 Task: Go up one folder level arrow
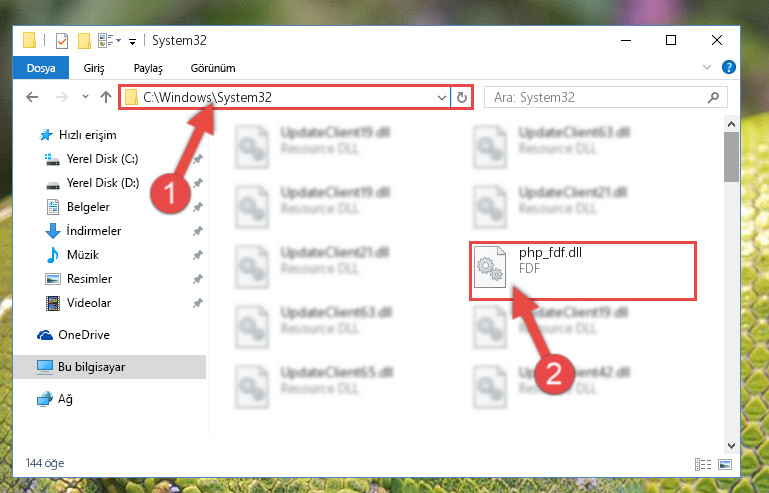106,97
